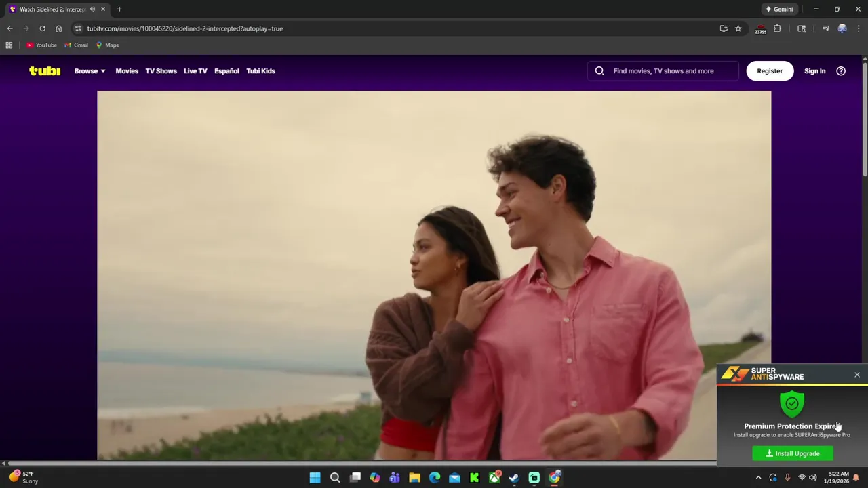This screenshot has height=488, width=868.
Task: Open the clock and date panel
Action: (838, 477)
